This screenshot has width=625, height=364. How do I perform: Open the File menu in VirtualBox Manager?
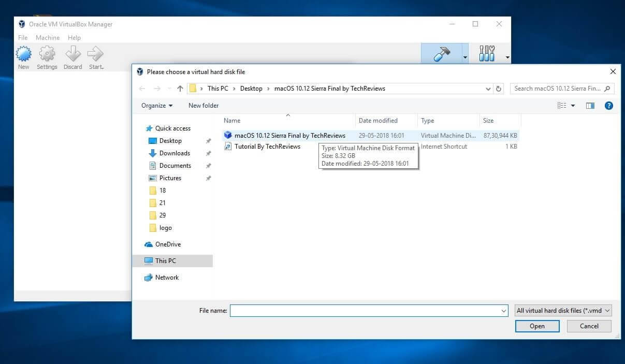click(x=23, y=38)
